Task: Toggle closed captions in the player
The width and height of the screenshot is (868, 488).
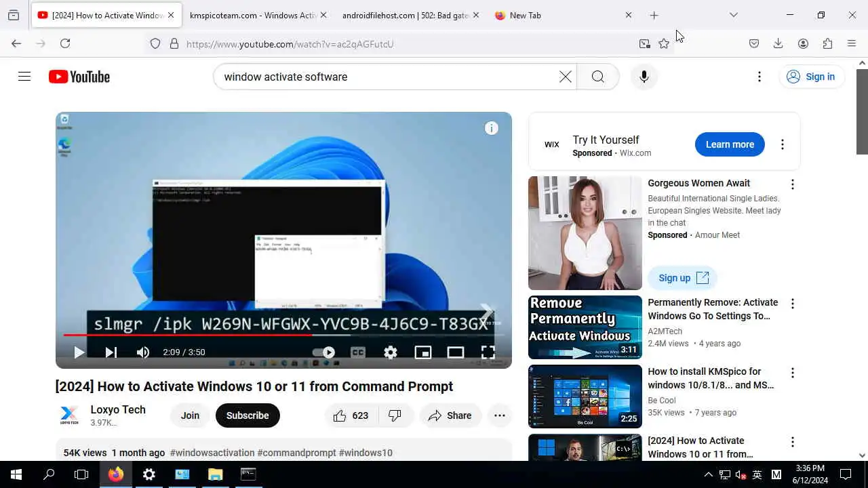Action: 357,352
